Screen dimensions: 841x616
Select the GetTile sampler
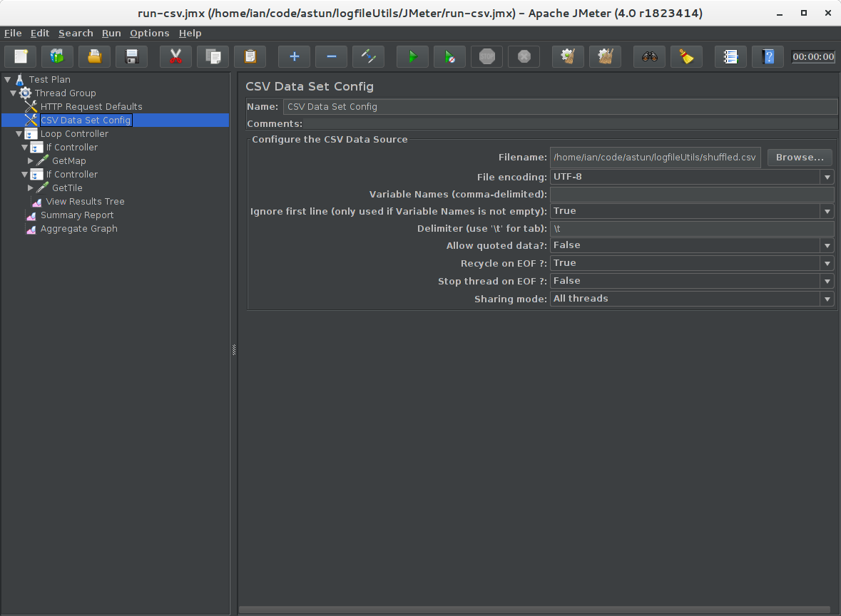(67, 188)
